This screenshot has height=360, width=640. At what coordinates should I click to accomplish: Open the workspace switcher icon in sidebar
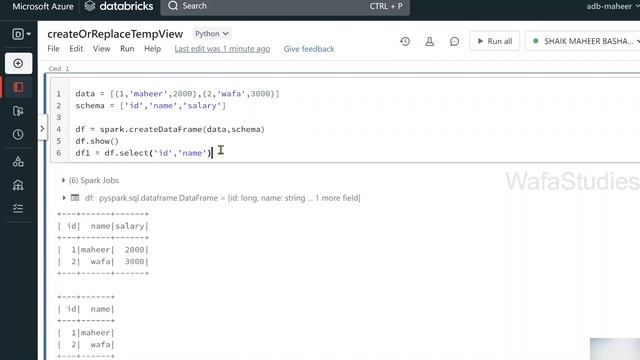(x=21, y=34)
